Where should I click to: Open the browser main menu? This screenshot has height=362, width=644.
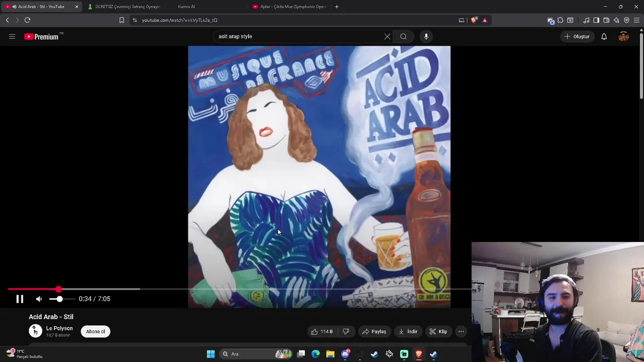(x=637, y=20)
